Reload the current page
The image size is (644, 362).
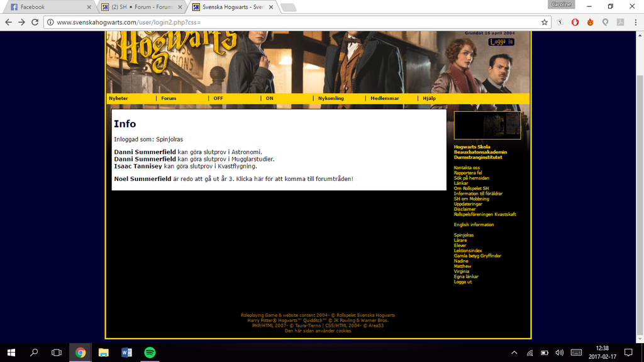(35, 22)
